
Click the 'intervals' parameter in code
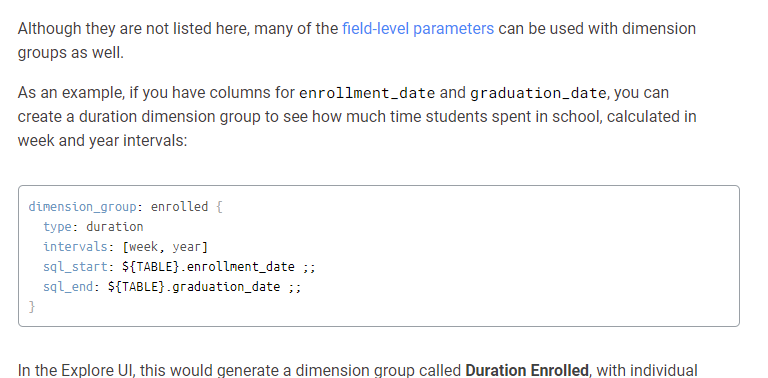(x=75, y=246)
